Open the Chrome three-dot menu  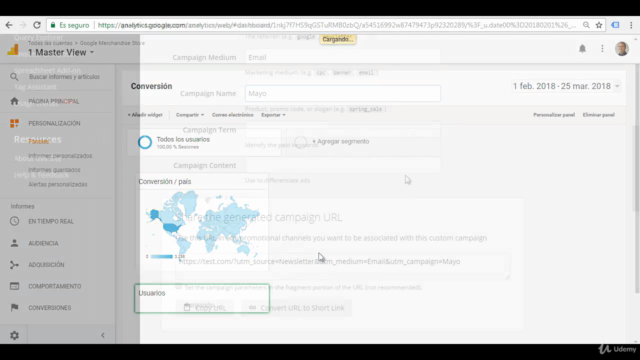[631, 25]
